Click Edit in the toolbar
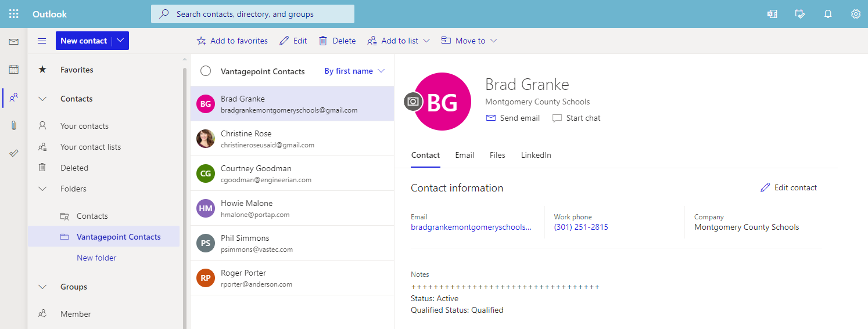 pyautogui.click(x=293, y=41)
